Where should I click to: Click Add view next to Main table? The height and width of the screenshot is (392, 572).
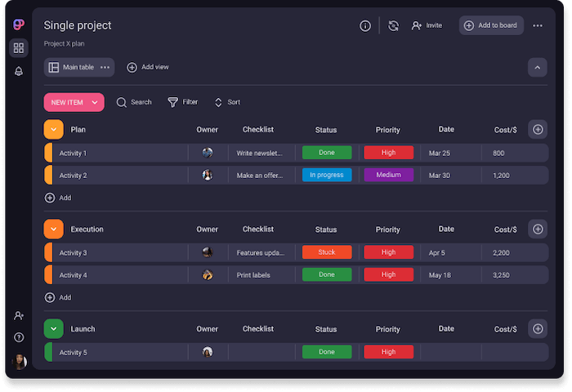(148, 67)
